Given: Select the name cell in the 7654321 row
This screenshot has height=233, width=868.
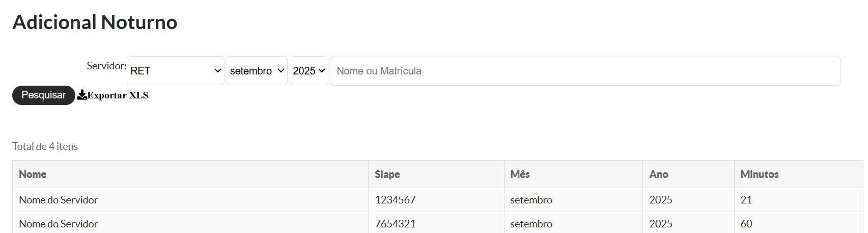Looking at the screenshot, I should tap(58, 224).
